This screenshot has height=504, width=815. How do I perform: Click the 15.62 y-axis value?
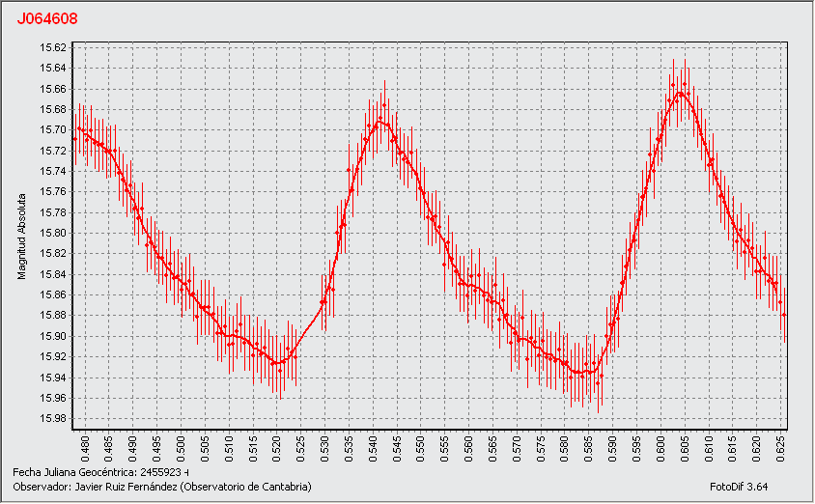point(53,48)
